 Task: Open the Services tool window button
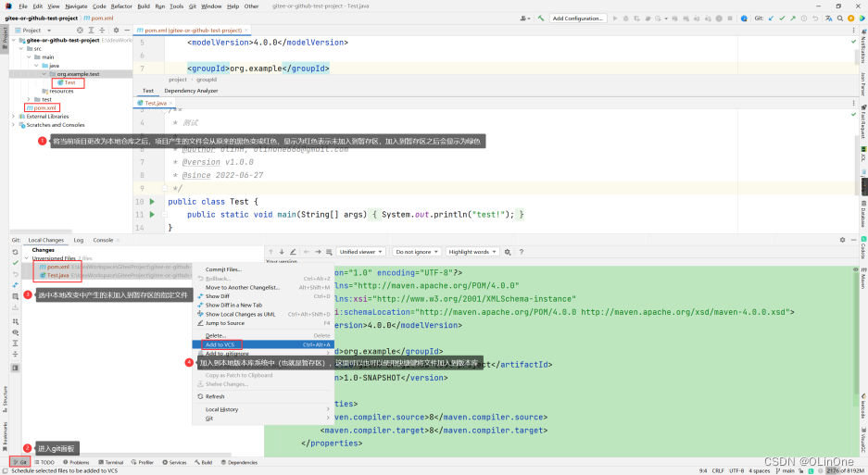pos(174,462)
